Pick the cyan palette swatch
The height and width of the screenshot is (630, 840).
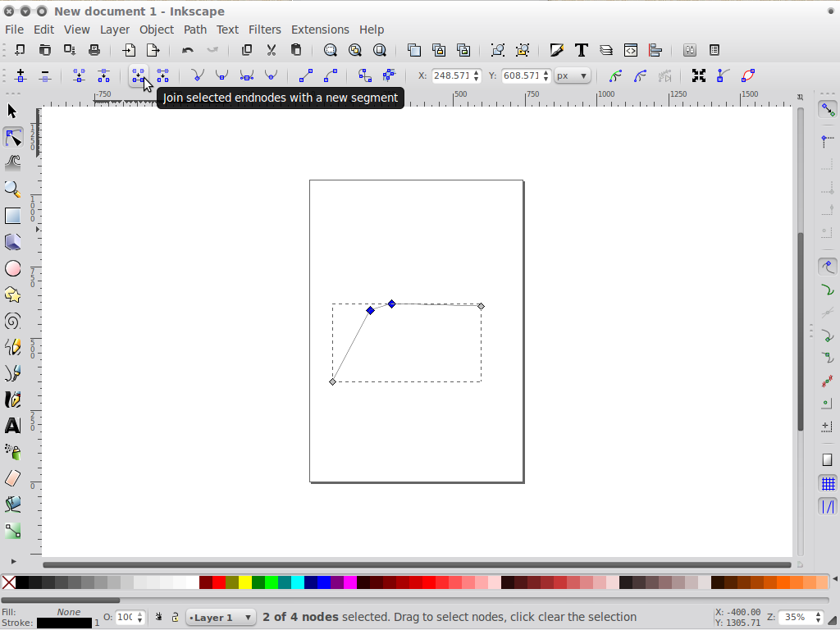tap(298, 582)
